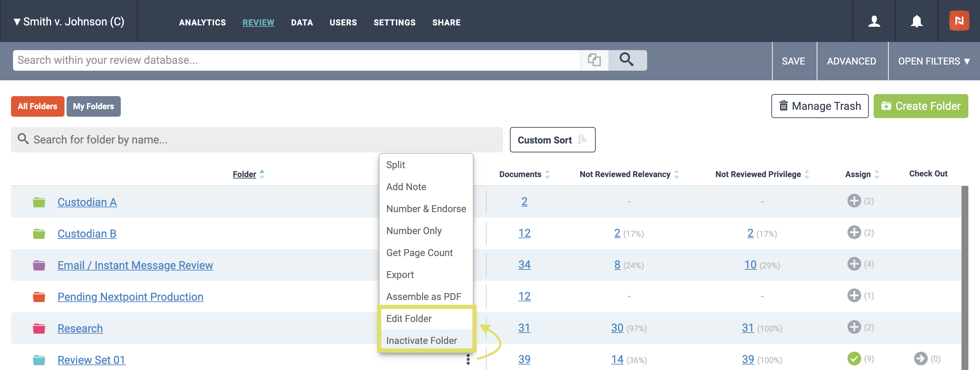This screenshot has height=370, width=980.
Task: Click the assign plus icon for Research
Action: (854, 327)
